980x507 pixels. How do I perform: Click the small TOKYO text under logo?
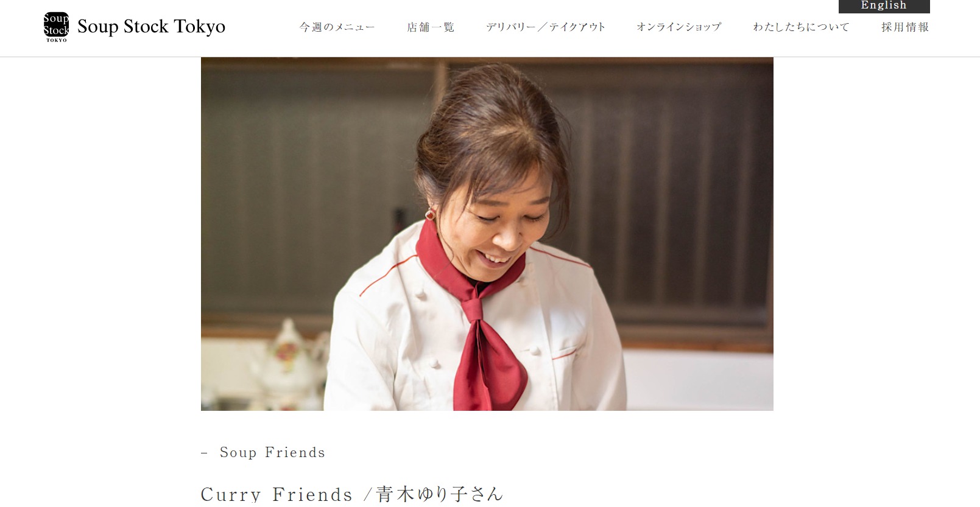click(56, 40)
